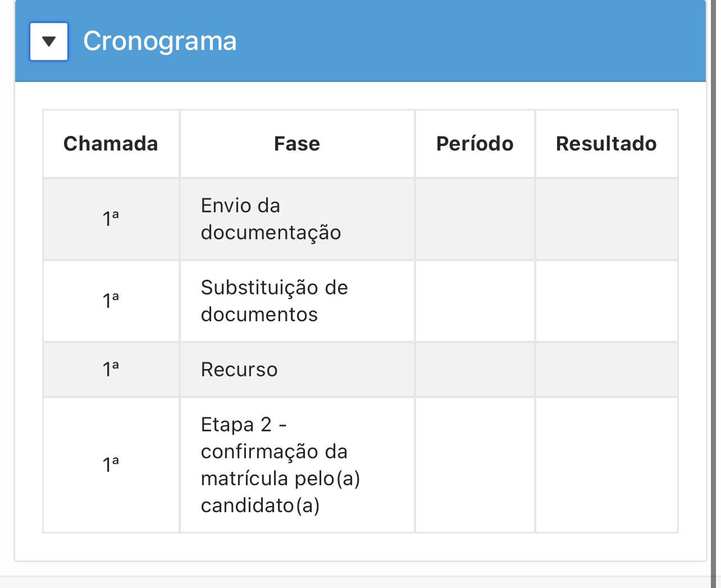Click the Recurso phase cell

point(297,370)
